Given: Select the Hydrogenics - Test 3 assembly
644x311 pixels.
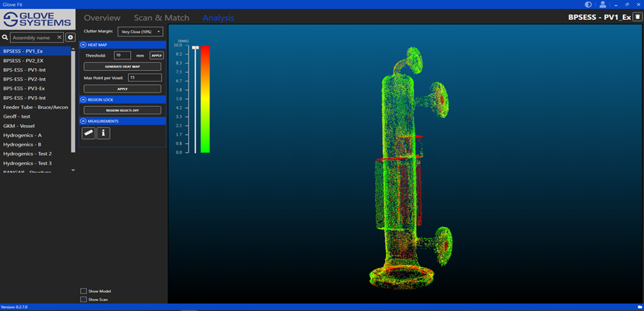Looking at the screenshot, I should pyautogui.click(x=36, y=163).
